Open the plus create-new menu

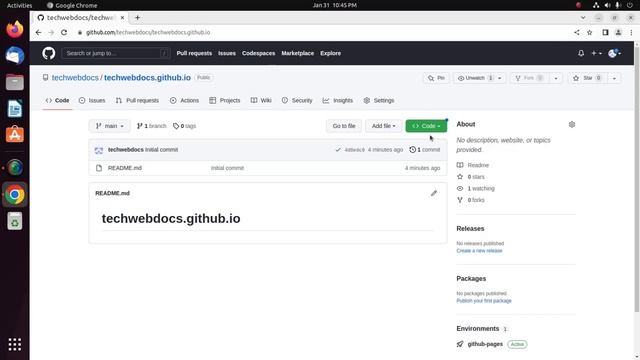(x=596, y=53)
